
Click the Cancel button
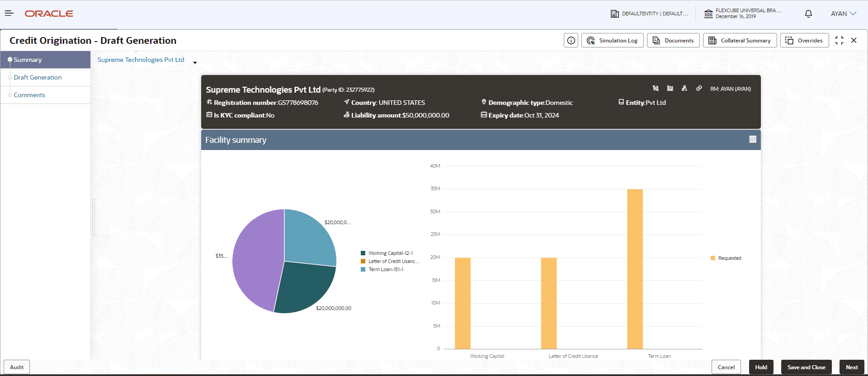726,367
